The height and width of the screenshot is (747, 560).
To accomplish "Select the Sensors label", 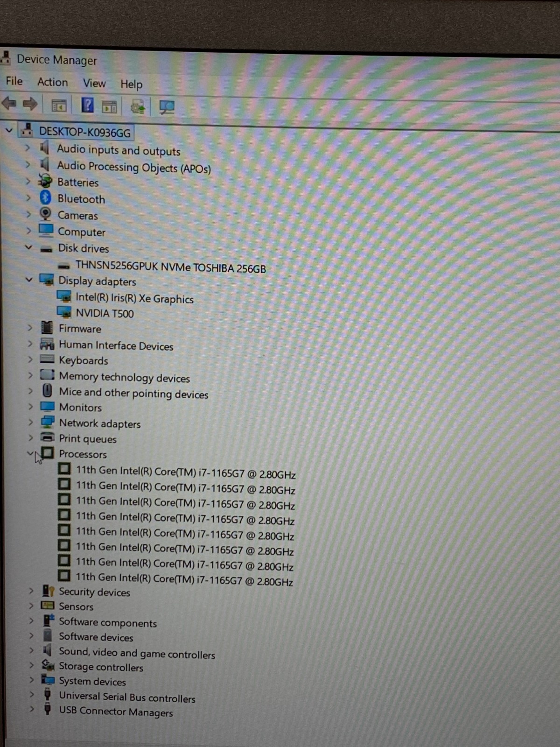I will [76, 606].
